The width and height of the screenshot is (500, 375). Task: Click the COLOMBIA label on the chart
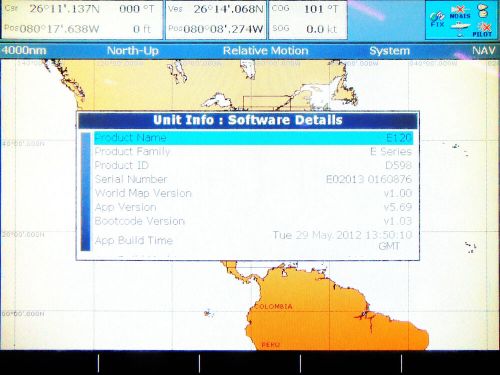pos(273,306)
